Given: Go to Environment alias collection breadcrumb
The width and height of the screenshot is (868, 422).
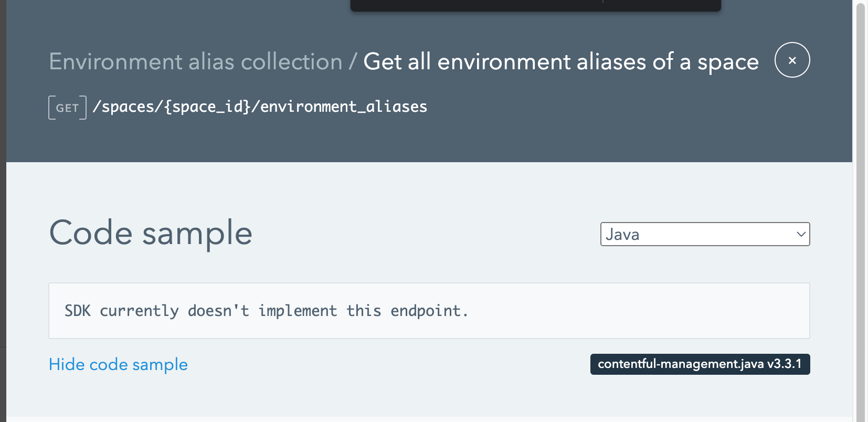Looking at the screenshot, I should 195,62.
